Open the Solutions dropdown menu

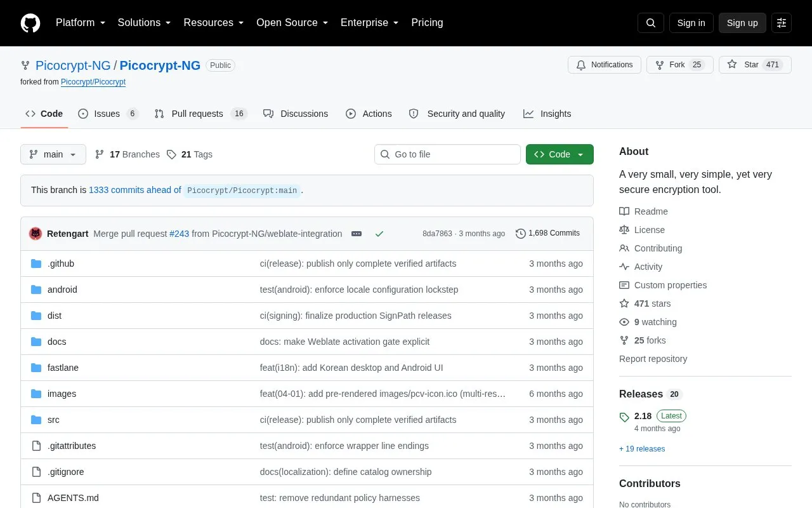[x=145, y=23]
